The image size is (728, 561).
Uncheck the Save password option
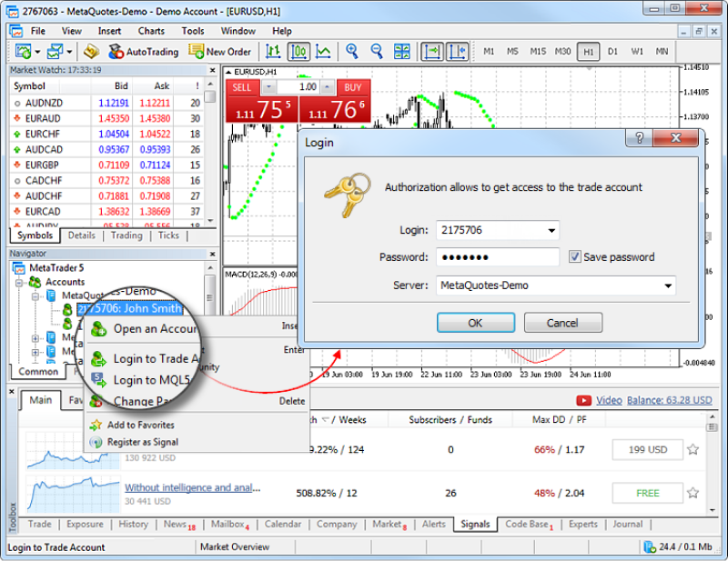click(x=576, y=256)
